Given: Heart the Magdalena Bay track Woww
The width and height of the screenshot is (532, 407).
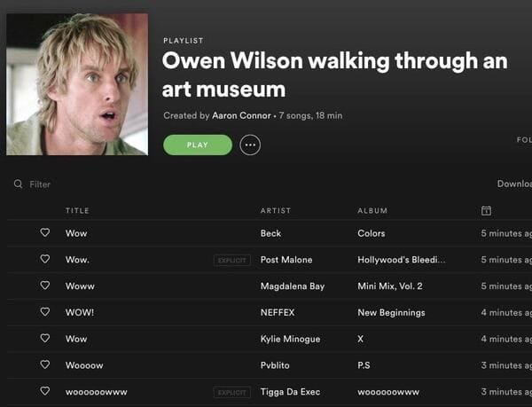Looking at the screenshot, I should pos(45,286).
